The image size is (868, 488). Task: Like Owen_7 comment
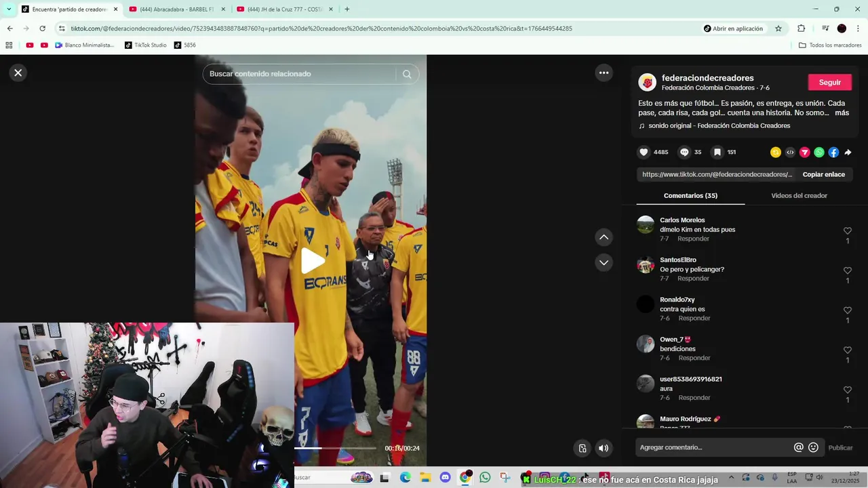tap(847, 350)
